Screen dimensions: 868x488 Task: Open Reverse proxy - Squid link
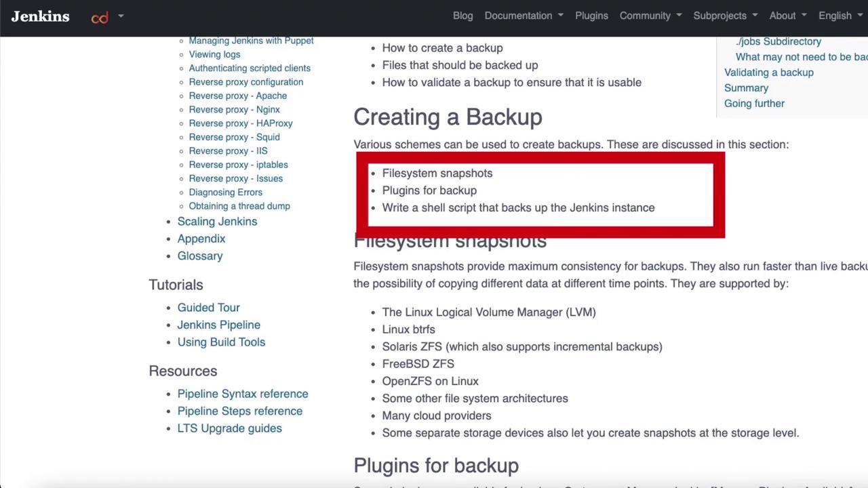coord(234,137)
